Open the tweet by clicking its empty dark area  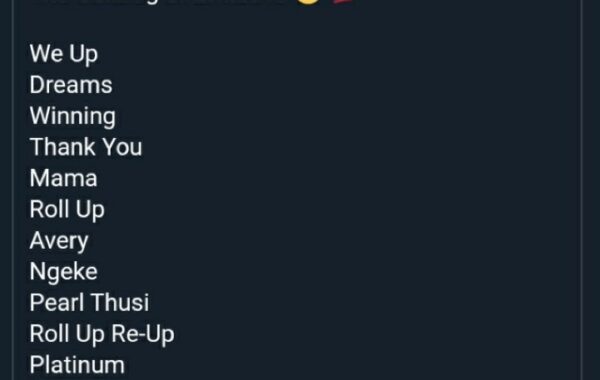(x=364, y=191)
